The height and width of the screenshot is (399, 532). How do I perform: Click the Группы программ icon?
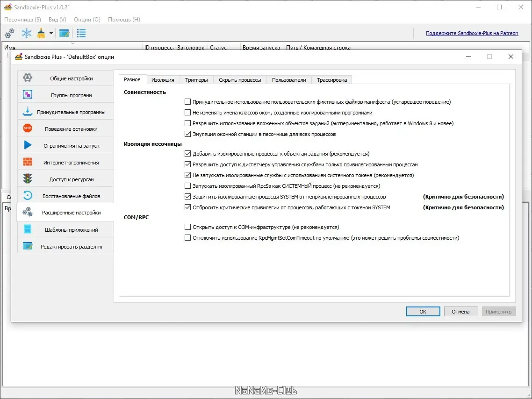coord(28,94)
